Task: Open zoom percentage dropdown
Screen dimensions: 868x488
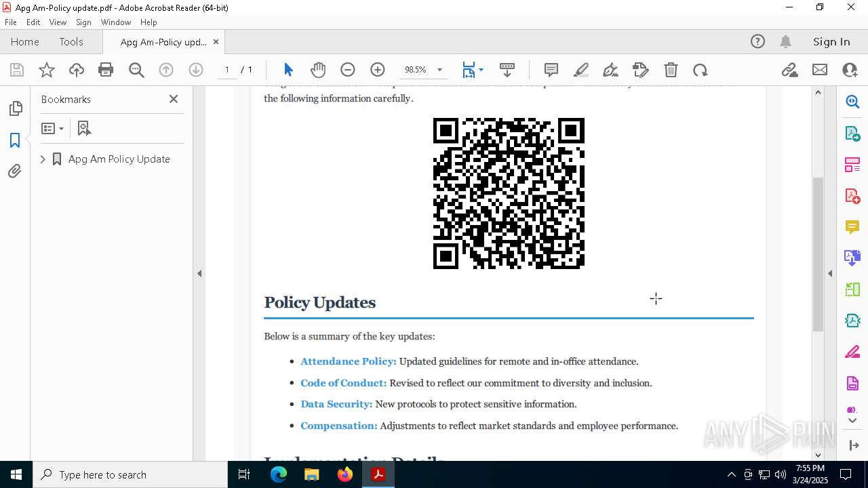Action: coord(439,70)
